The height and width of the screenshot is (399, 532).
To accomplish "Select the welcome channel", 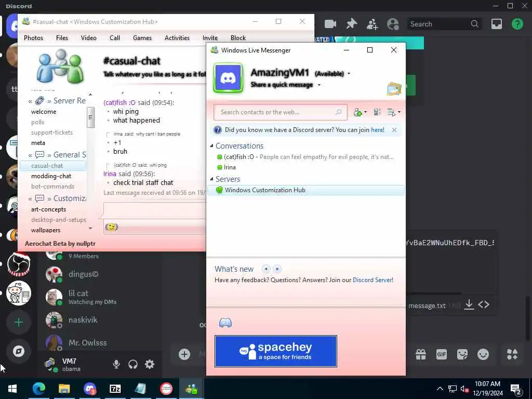I will 44,112.
